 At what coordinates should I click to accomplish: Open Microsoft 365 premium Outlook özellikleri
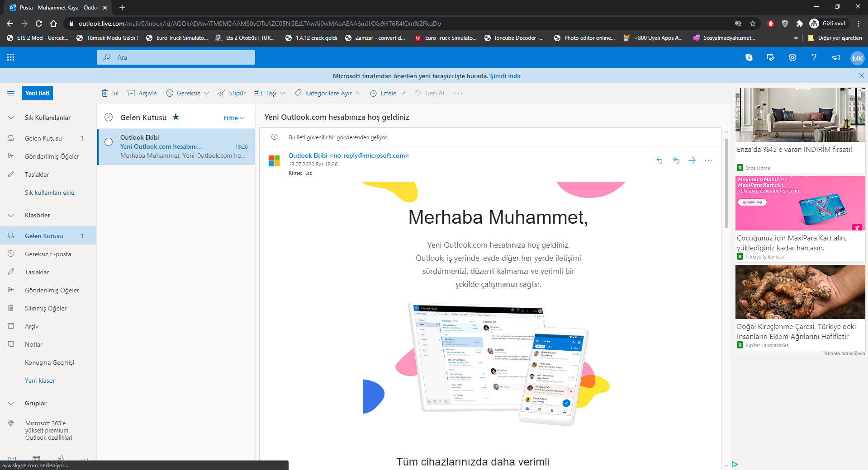click(48, 430)
